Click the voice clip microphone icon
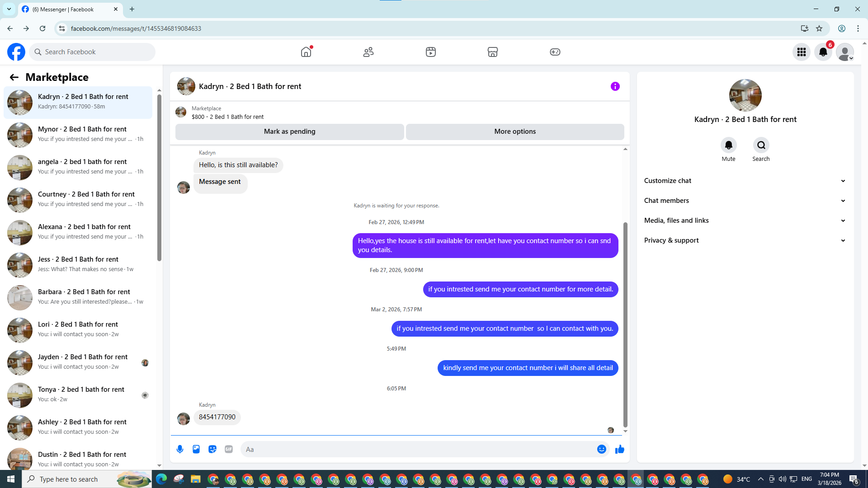Viewport: 868px width, 488px height. pos(180,449)
